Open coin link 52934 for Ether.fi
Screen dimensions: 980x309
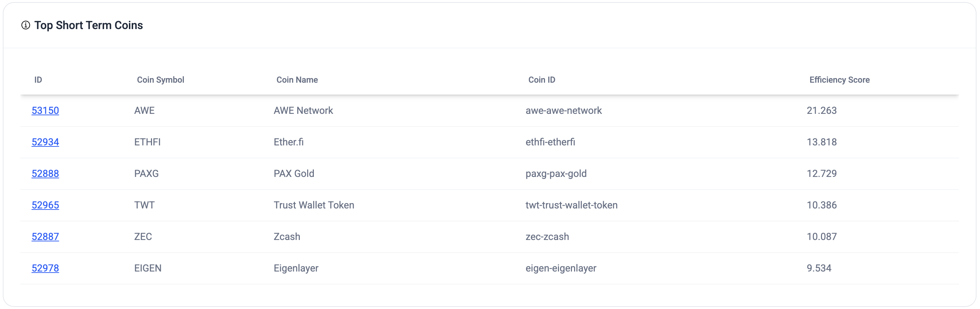coord(45,142)
